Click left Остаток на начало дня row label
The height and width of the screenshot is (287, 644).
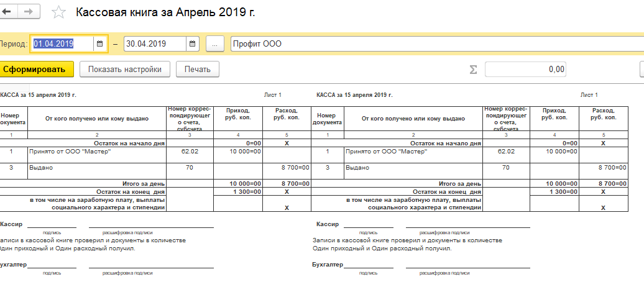point(129,143)
